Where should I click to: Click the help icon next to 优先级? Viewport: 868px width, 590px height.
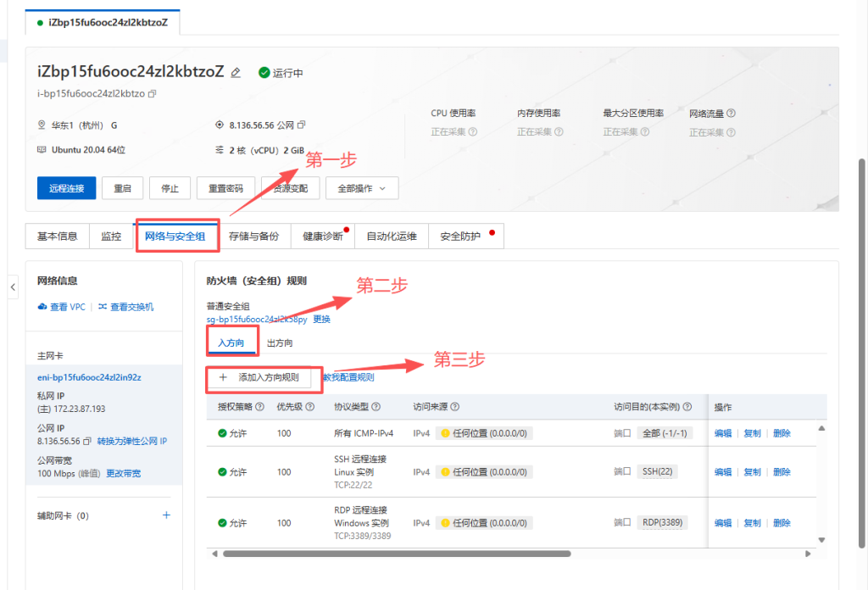click(x=310, y=407)
